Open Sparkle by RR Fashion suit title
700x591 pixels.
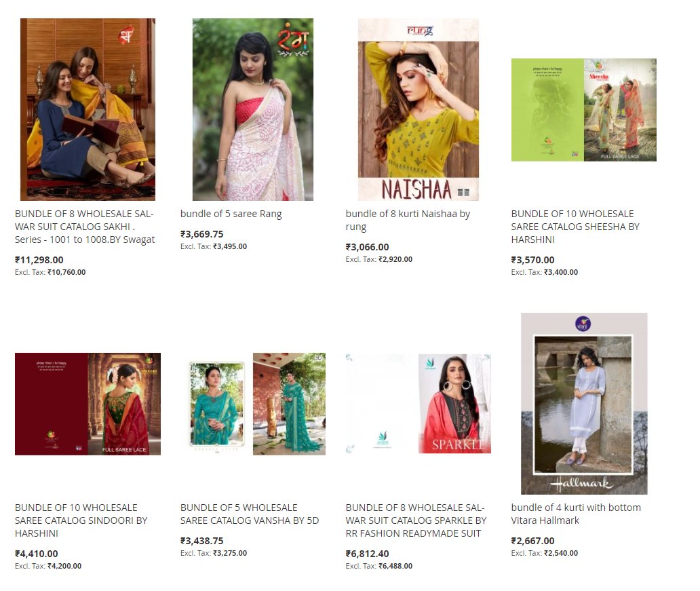click(416, 520)
